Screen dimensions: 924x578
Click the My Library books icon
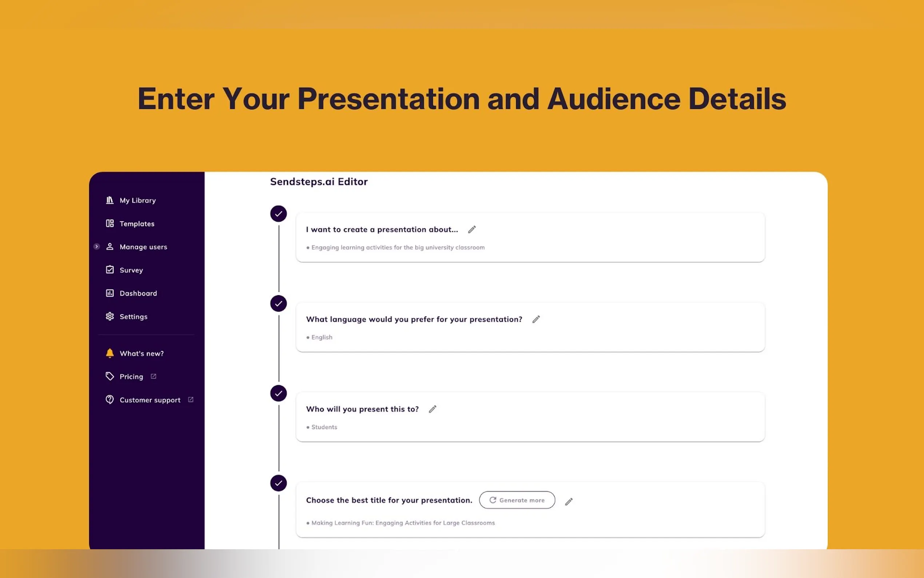109,200
